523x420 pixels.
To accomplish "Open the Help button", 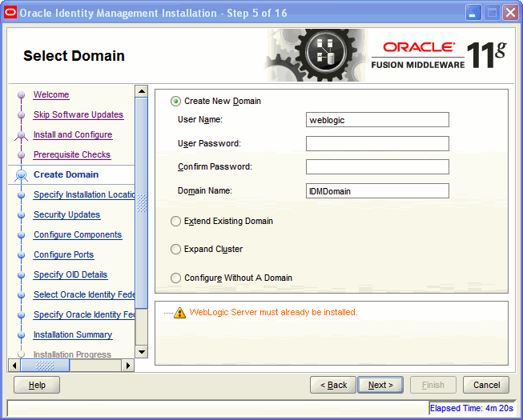I will tap(37, 385).
